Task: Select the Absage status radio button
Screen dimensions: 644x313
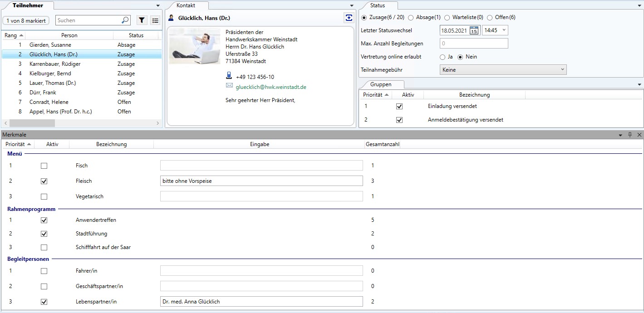Action: click(411, 18)
